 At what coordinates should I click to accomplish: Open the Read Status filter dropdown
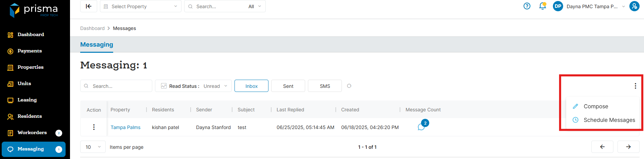[193, 86]
